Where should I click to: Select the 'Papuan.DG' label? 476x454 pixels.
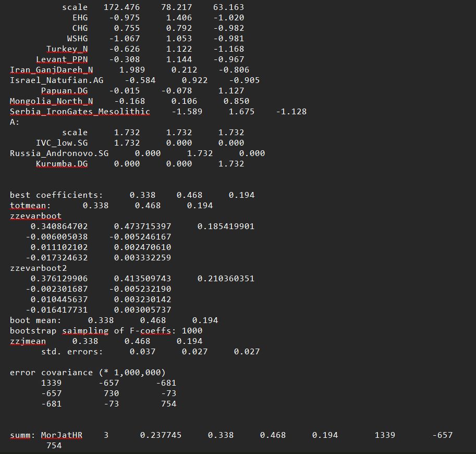coord(64,91)
